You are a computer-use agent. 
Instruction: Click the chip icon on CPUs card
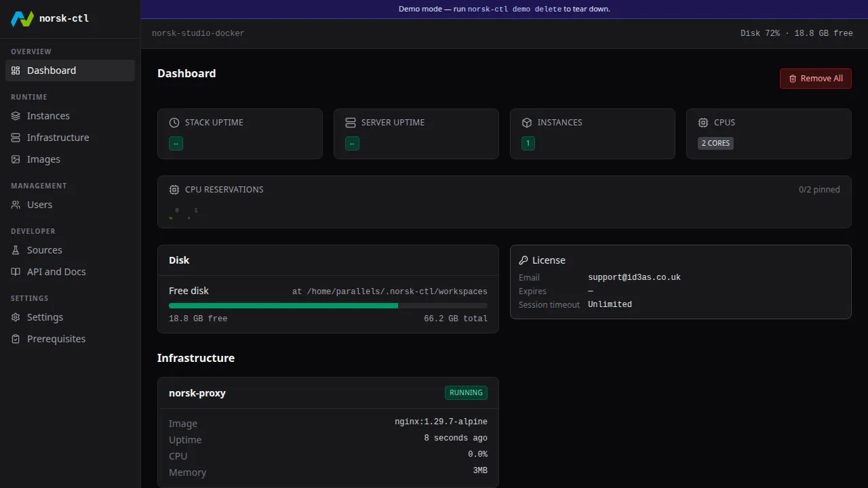click(x=703, y=123)
